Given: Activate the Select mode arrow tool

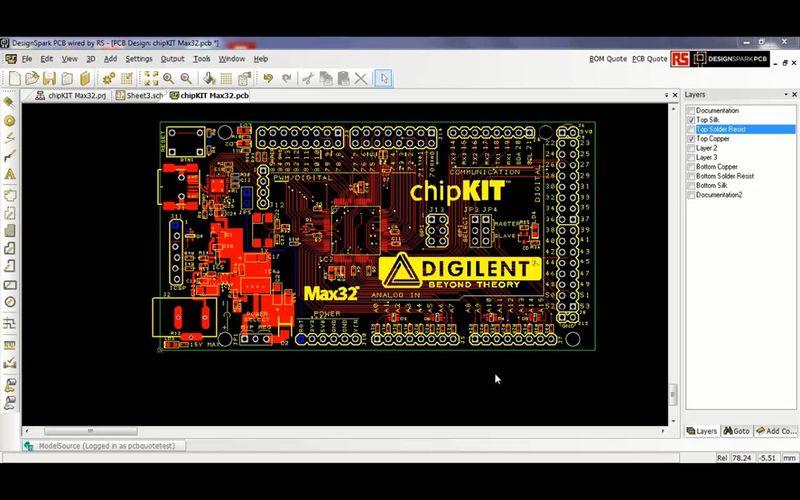Looking at the screenshot, I should coord(384,79).
